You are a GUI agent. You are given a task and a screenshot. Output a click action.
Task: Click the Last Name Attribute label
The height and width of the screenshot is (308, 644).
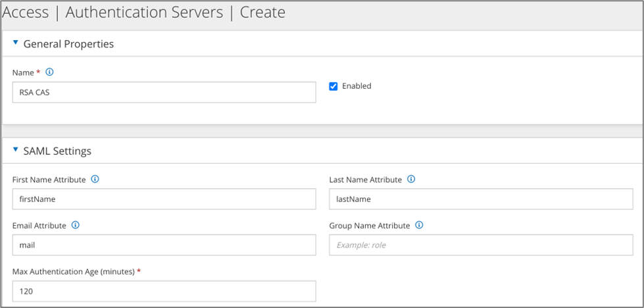366,180
